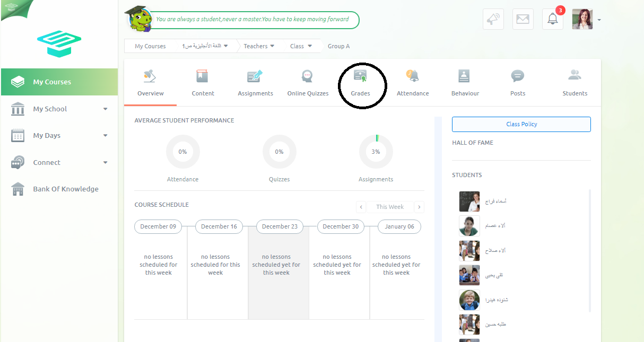Switch to the Grades tab label
Image resolution: width=644 pixels, height=342 pixels.
tap(361, 93)
